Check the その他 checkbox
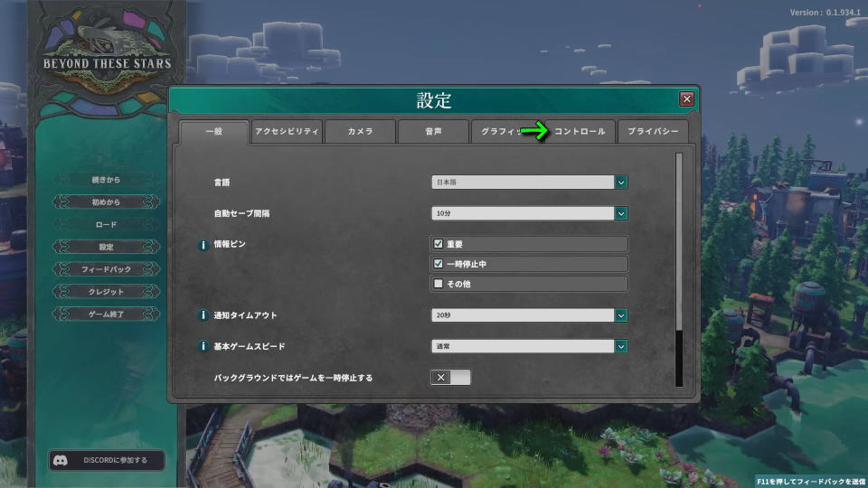The width and height of the screenshot is (868, 488). click(439, 283)
